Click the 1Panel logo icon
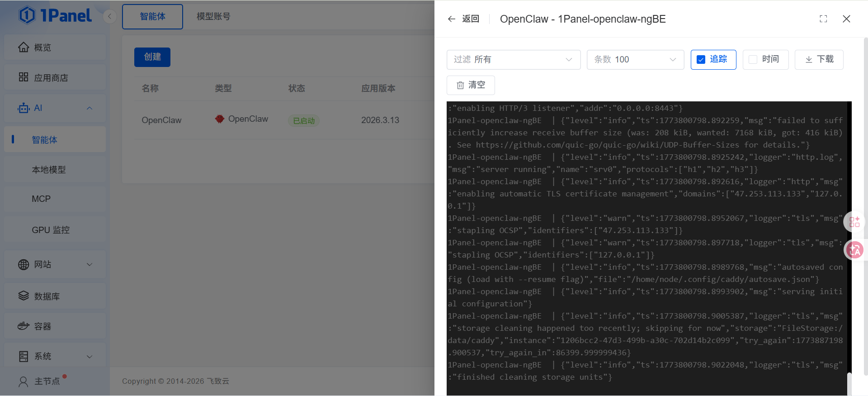 [27, 15]
